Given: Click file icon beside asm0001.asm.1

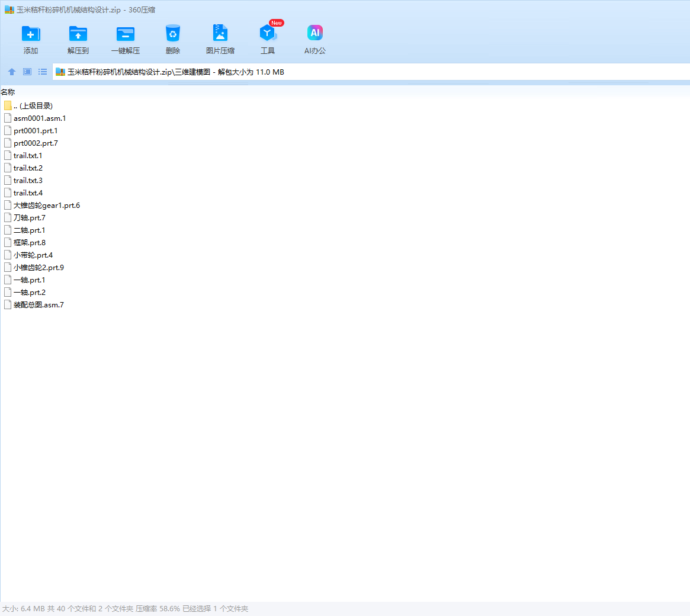Looking at the screenshot, I should (8, 118).
